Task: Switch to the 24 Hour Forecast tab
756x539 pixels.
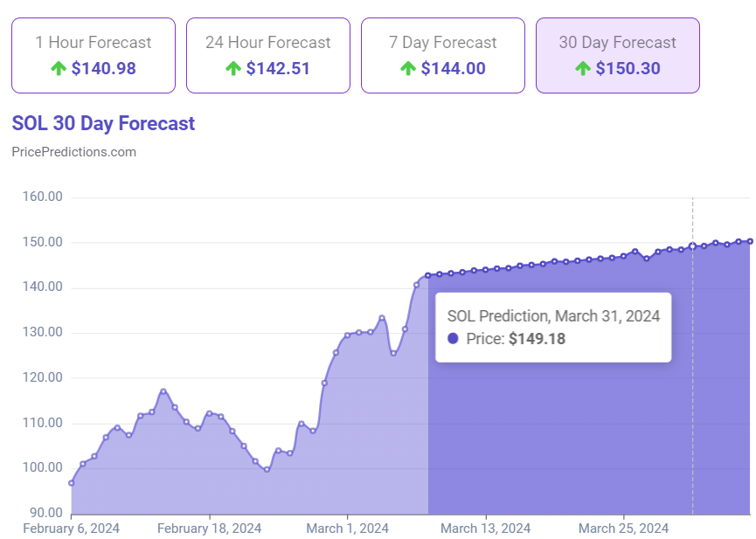Action: click(267, 55)
